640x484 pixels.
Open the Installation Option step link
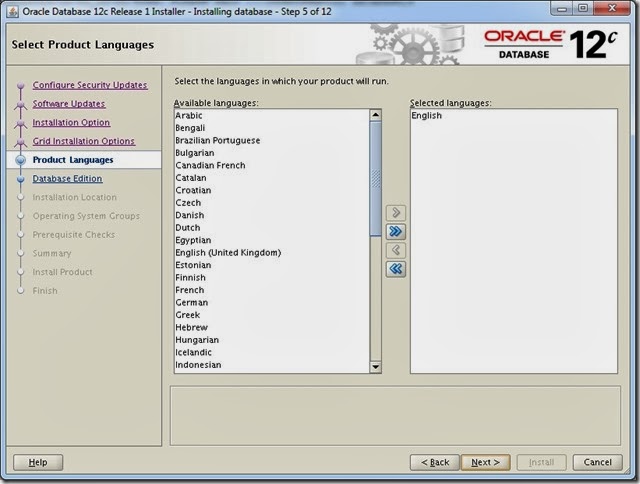coord(71,122)
